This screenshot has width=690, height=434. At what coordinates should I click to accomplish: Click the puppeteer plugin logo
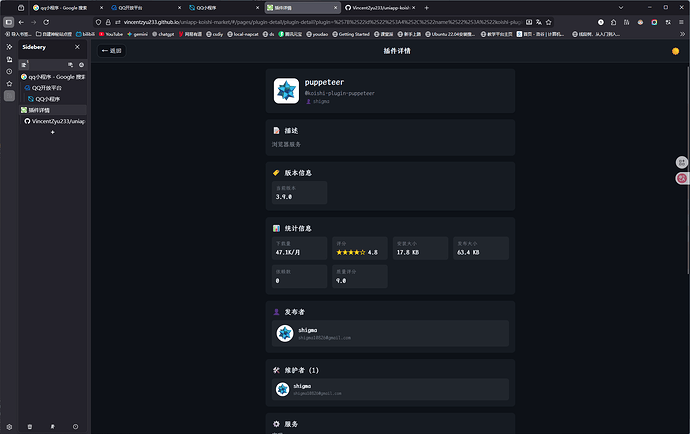(287, 91)
